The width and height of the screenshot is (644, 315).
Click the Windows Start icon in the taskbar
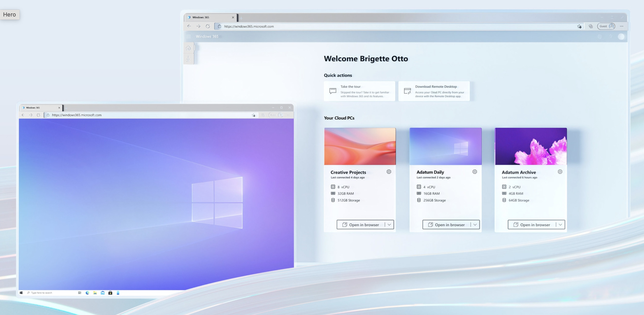pyautogui.click(x=21, y=293)
